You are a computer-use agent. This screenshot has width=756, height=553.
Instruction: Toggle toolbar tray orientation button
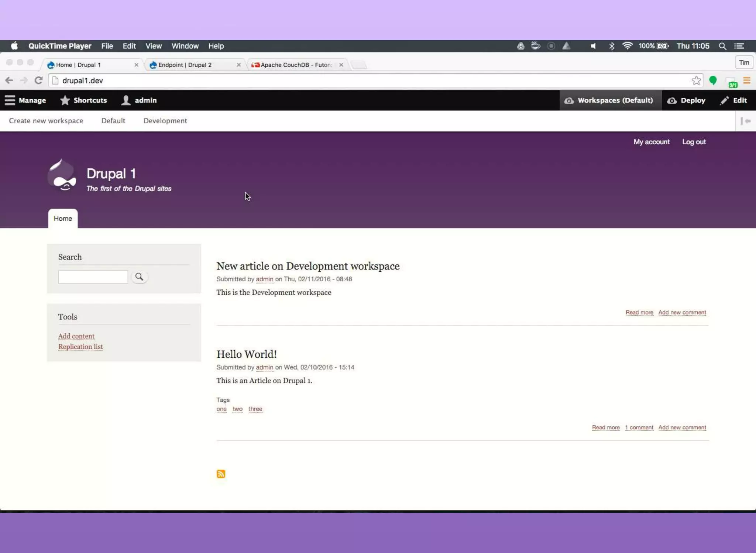pos(745,121)
